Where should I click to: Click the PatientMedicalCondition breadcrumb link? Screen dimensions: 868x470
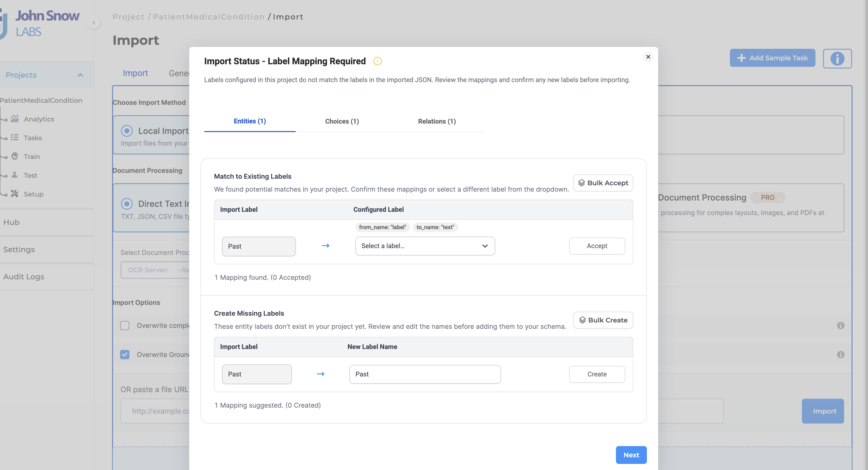click(209, 17)
